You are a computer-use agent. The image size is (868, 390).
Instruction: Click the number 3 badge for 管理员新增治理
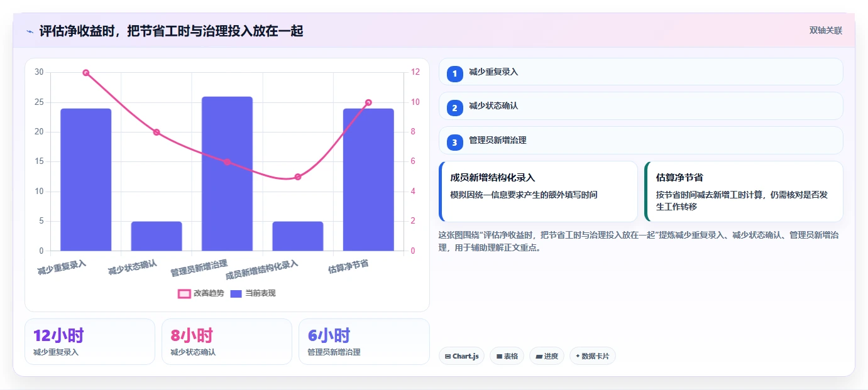point(455,142)
